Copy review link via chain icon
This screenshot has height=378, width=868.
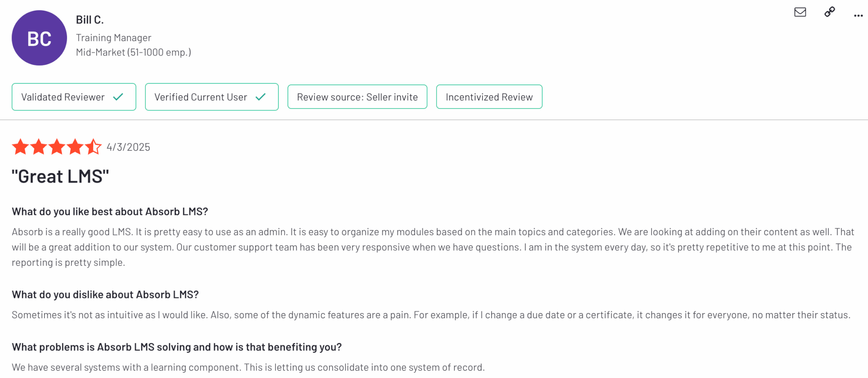pos(829,12)
